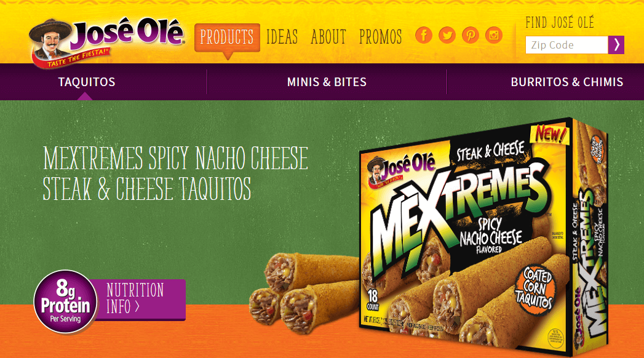Open the Ideas menu
Screen dimensions: 644x358
(x=282, y=37)
